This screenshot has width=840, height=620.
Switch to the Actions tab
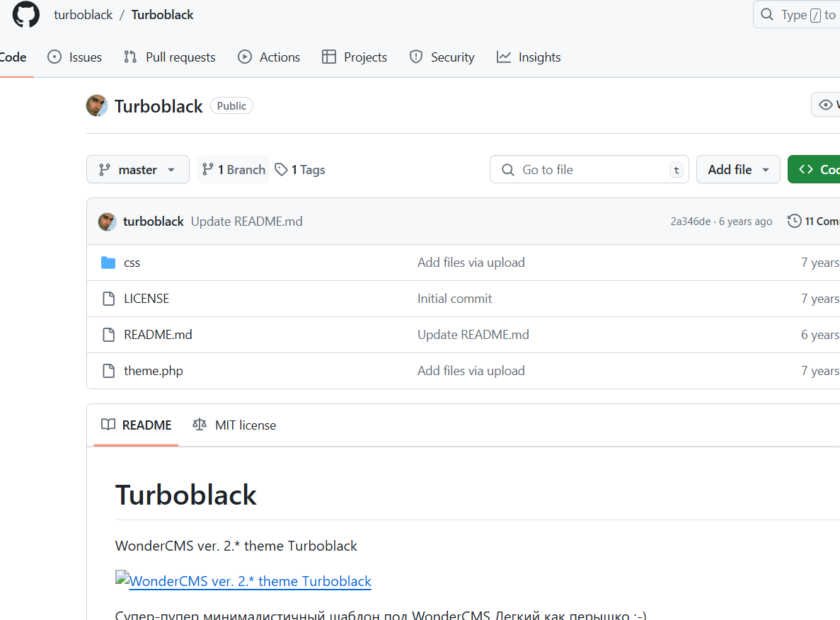(269, 57)
